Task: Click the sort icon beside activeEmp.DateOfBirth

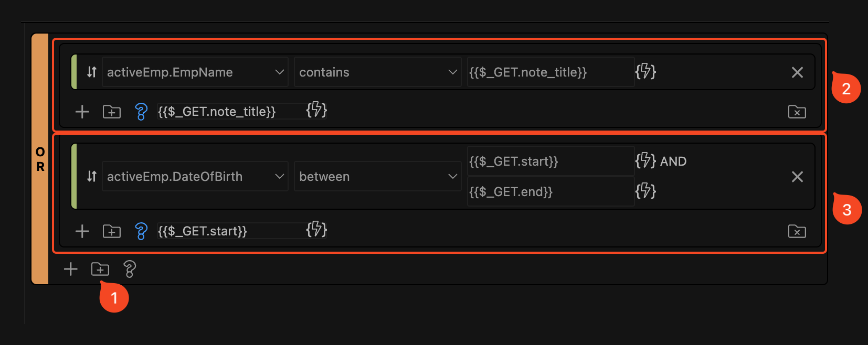Action: (x=92, y=176)
